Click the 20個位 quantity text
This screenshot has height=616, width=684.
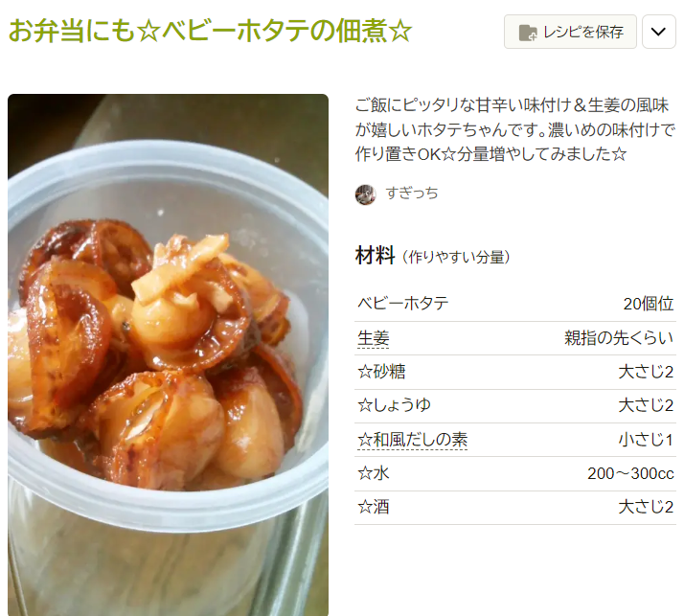[649, 304]
